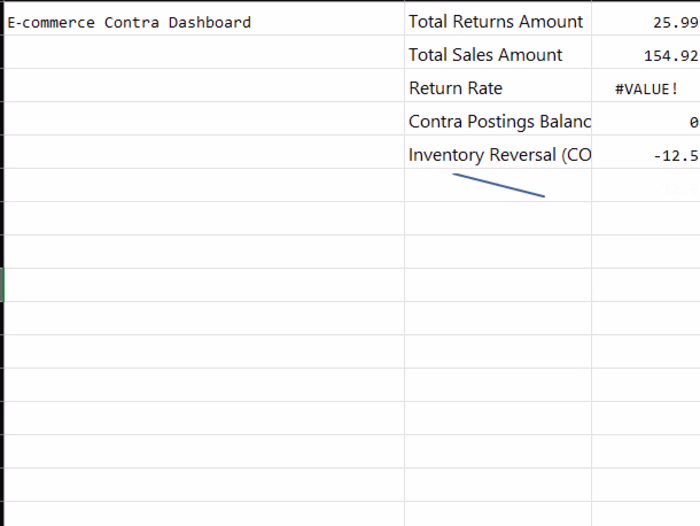Click the Contra Postings Balance label cell
Viewport: 700px width, 526px height.
[497, 122]
